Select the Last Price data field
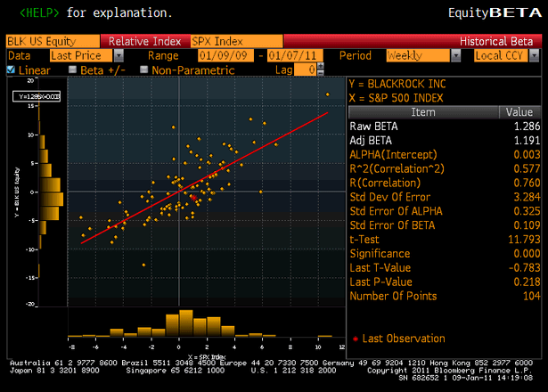Viewport: 548px width, 392px height. pyautogui.click(x=81, y=55)
